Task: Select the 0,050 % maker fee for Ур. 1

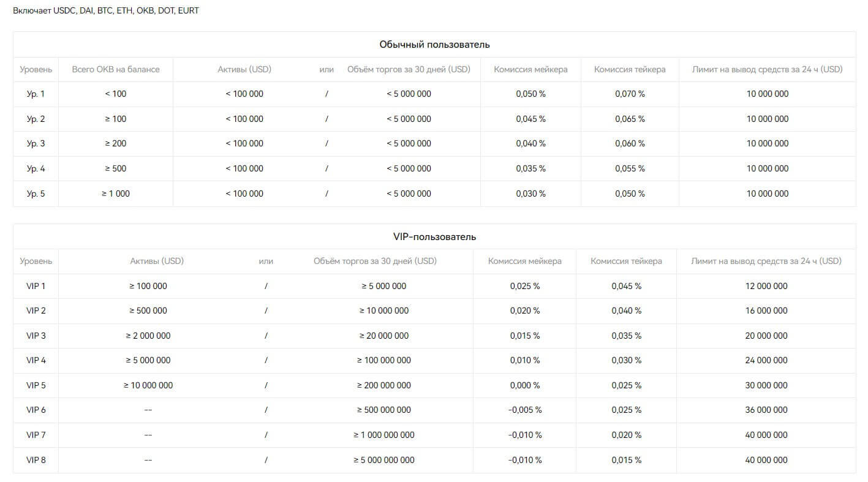Action: coord(530,94)
